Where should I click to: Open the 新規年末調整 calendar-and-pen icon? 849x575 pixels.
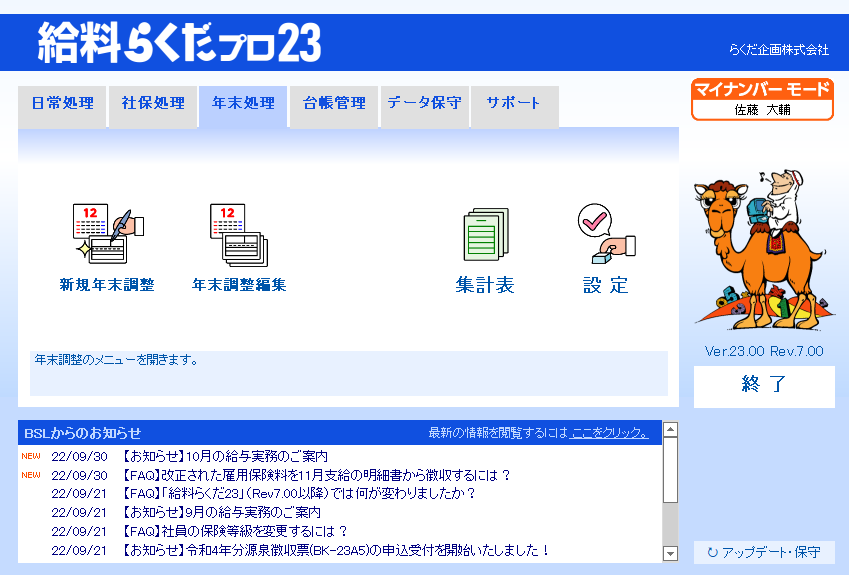[108, 234]
